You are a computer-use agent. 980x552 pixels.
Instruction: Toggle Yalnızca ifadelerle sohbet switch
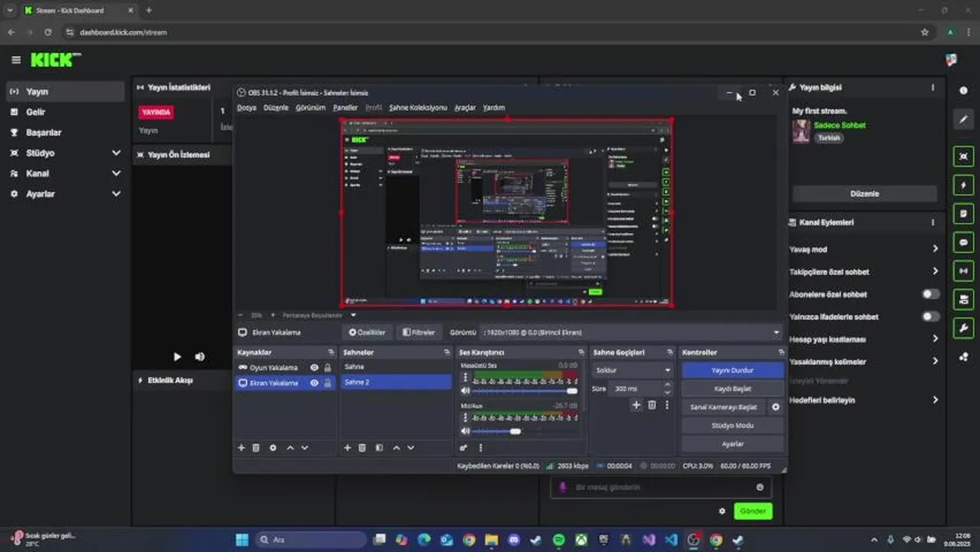930,317
